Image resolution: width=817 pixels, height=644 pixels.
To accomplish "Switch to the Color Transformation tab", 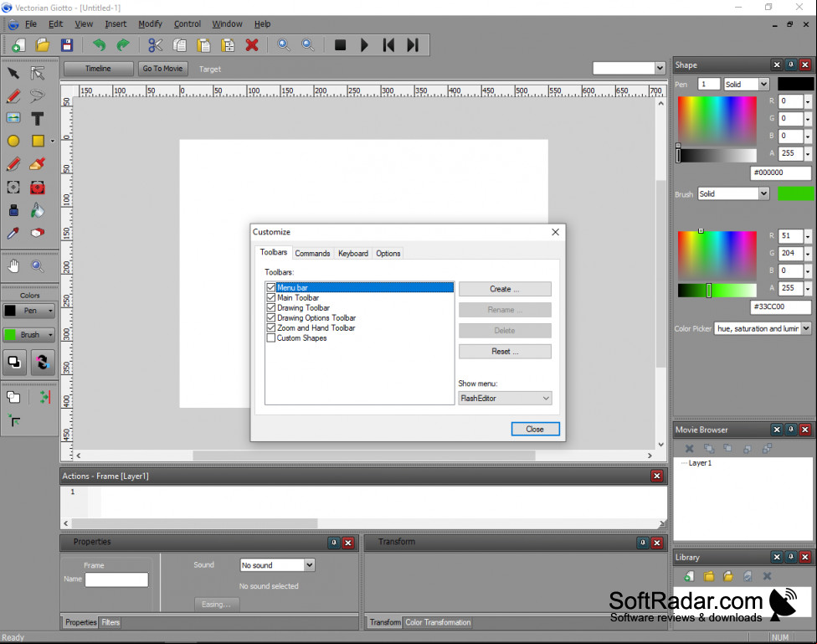I will pyautogui.click(x=438, y=622).
